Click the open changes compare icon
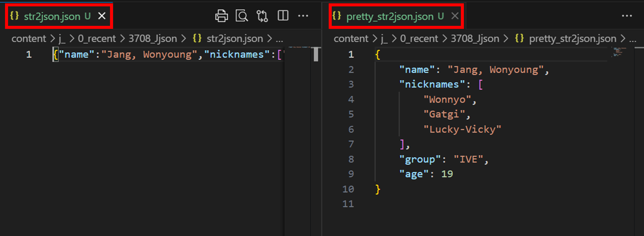 coord(262,16)
